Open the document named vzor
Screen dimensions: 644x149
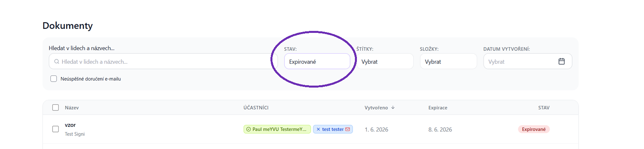tap(70, 125)
